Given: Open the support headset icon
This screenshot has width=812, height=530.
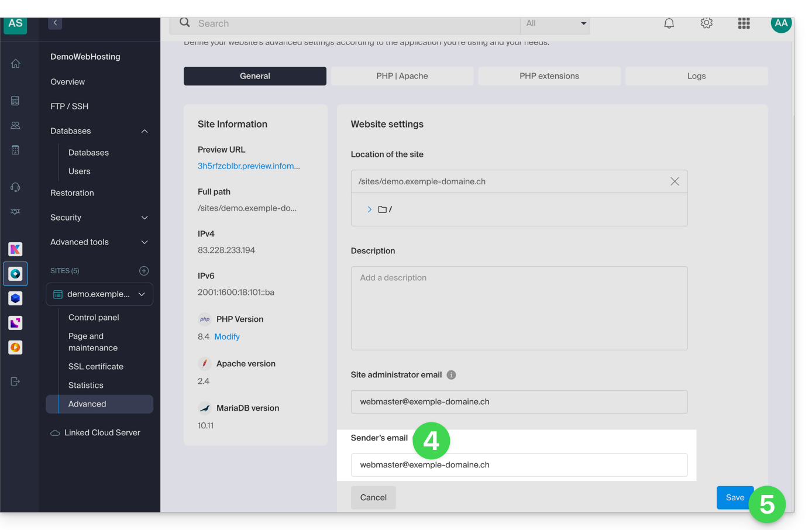Looking at the screenshot, I should click(16, 187).
